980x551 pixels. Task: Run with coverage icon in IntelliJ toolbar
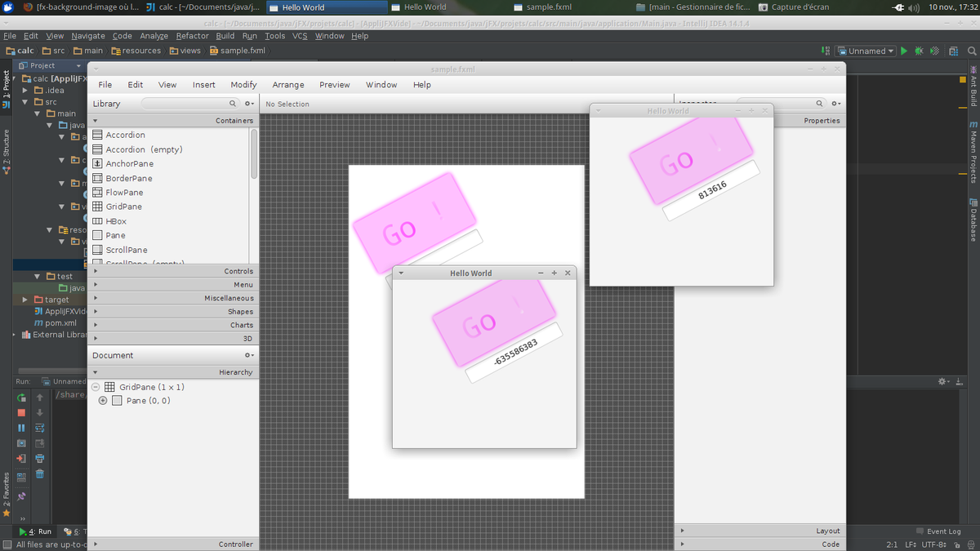pyautogui.click(x=933, y=51)
